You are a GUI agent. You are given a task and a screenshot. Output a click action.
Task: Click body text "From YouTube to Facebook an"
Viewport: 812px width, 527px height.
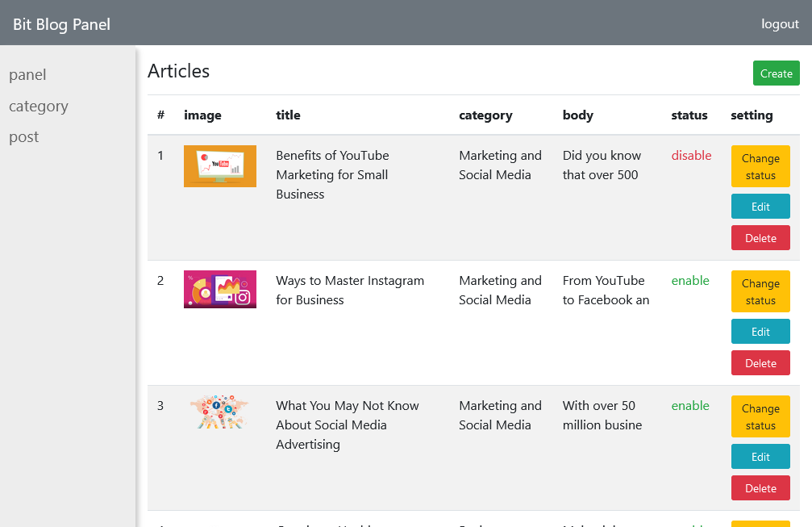606,291
